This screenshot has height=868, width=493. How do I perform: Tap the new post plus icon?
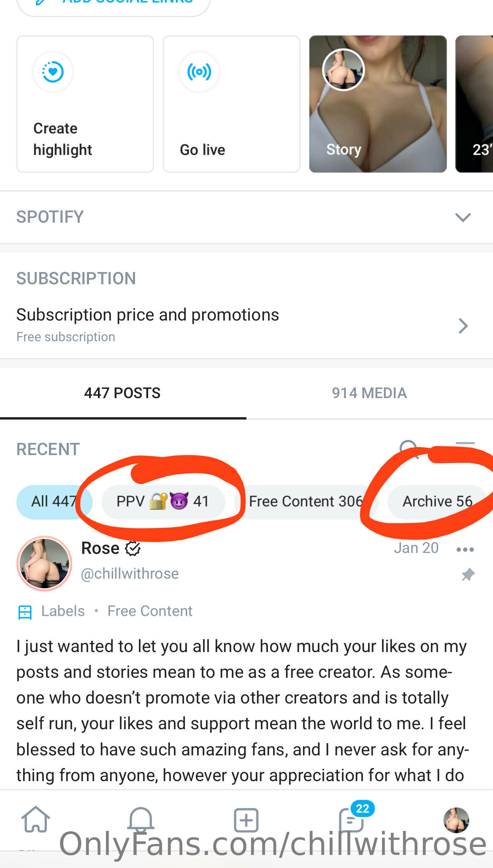246,820
